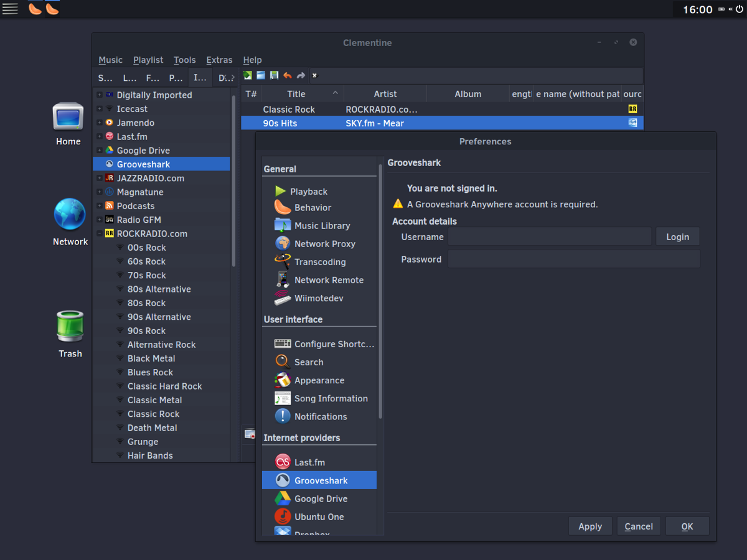
Task: Click Apply in the Preferences dialog
Action: (590, 526)
